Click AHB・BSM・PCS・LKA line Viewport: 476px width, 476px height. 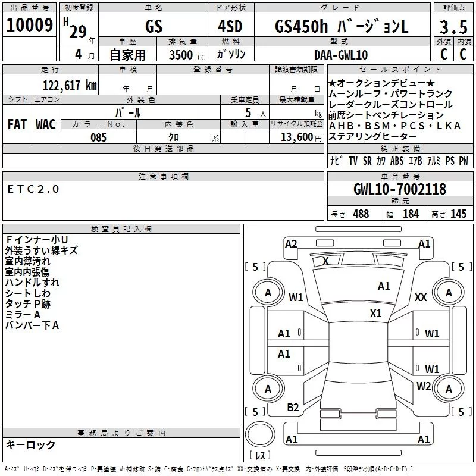[395, 126]
